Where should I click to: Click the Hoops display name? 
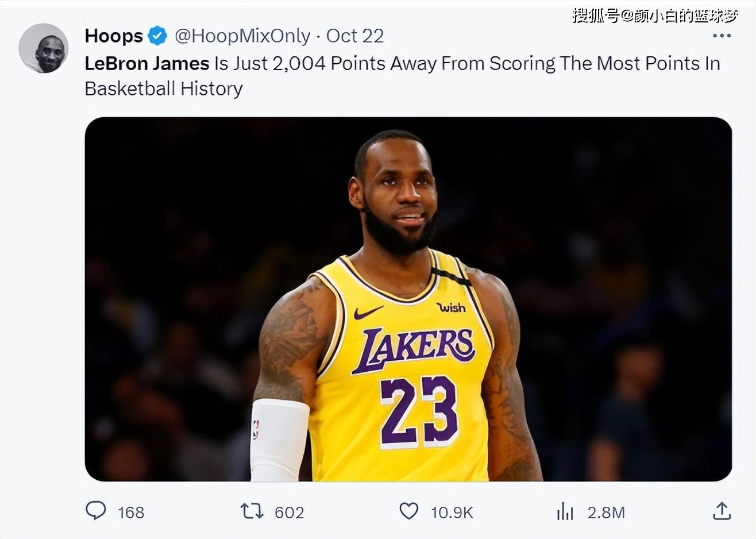pos(114,36)
